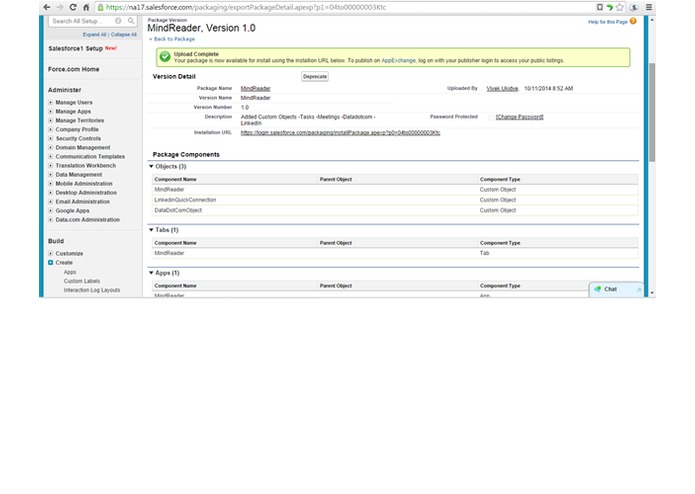
Task: Collapse the Apps (1) section
Action: coord(151,273)
